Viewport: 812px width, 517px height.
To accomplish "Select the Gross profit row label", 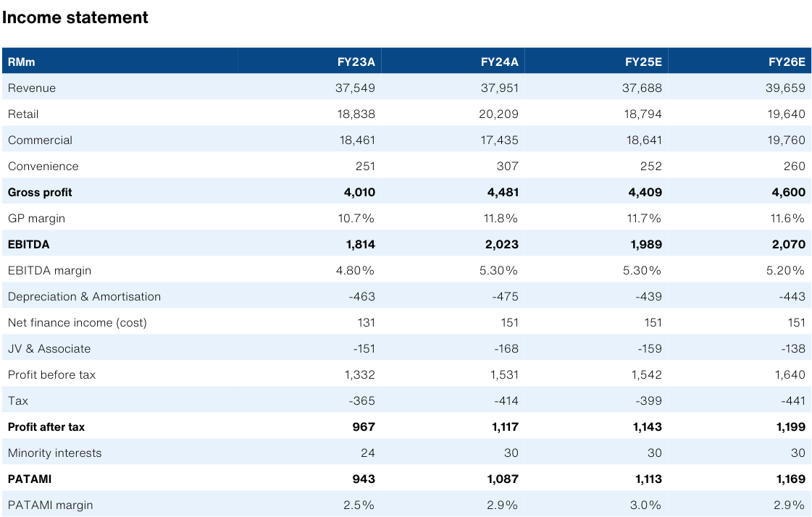I will [40, 193].
